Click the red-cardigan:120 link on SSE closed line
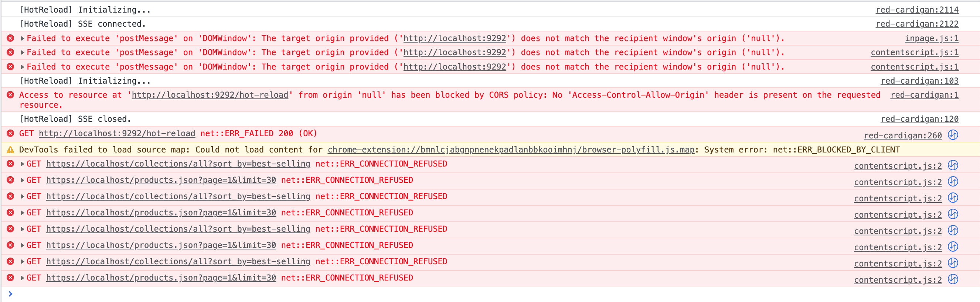 point(919,118)
